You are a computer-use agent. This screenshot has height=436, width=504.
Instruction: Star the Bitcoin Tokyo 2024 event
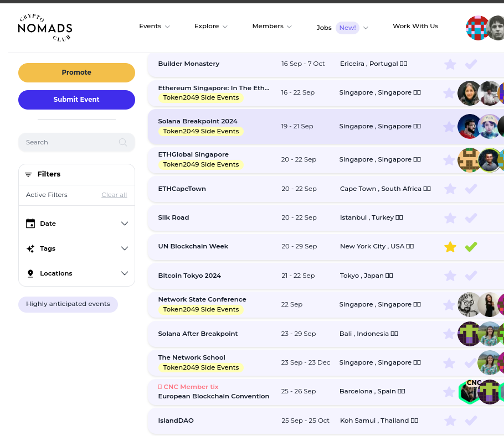[450, 276]
